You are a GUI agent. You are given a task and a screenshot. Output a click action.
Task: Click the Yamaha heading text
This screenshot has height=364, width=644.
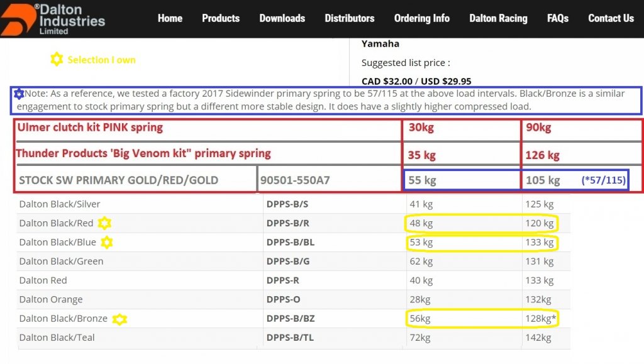click(x=380, y=43)
